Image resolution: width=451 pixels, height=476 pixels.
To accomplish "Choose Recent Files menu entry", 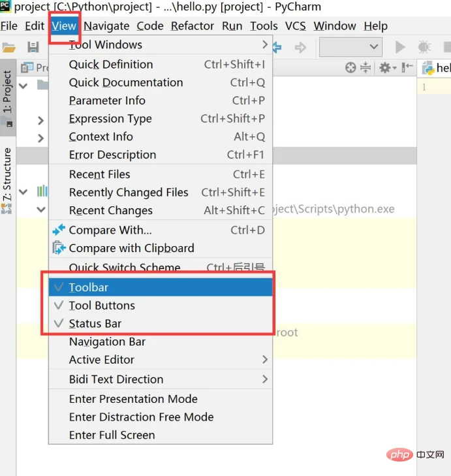I will (x=161, y=174).
